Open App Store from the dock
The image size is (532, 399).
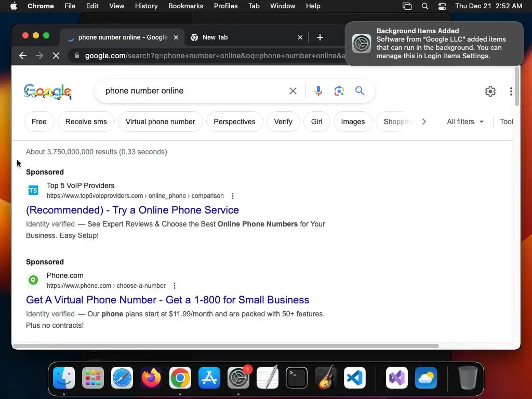(209, 378)
